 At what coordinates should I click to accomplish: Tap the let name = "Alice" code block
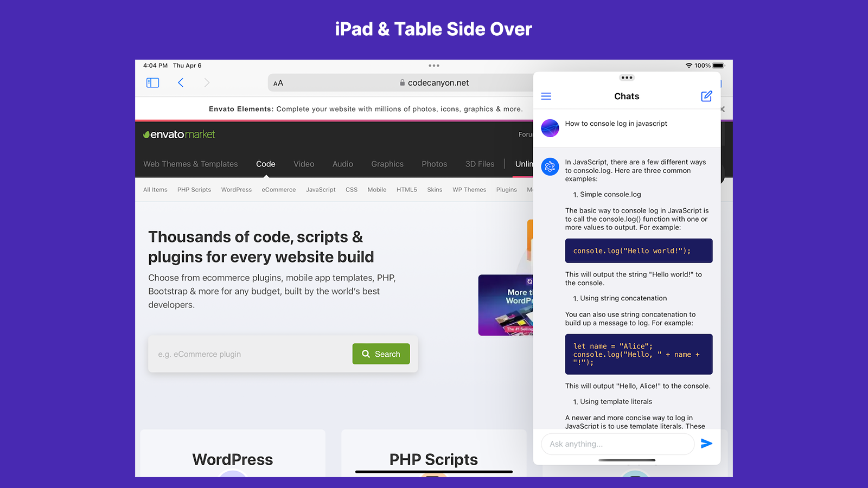tap(639, 354)
